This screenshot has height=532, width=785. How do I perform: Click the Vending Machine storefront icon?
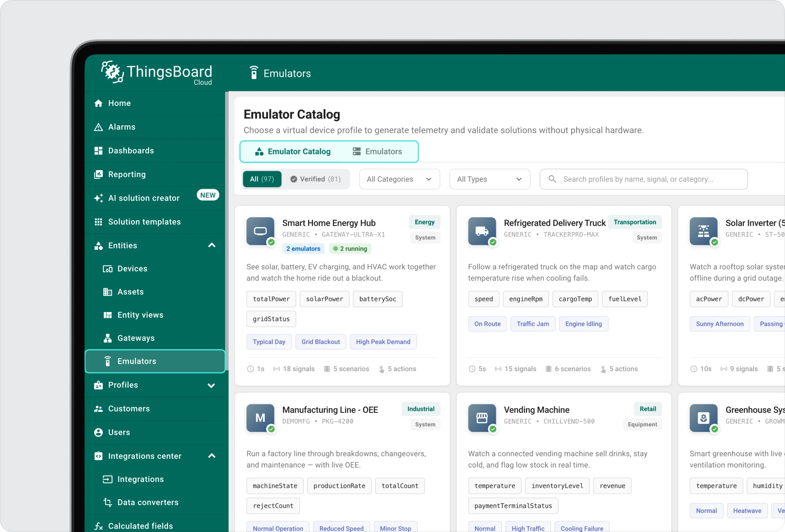(x=482, y=418)
